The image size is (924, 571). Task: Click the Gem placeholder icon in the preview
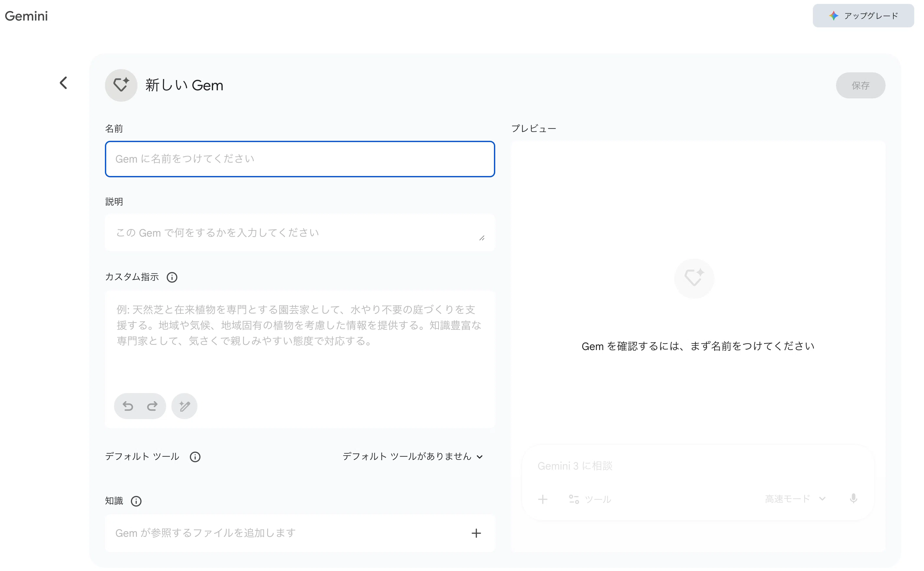click(x=694, y=278)
